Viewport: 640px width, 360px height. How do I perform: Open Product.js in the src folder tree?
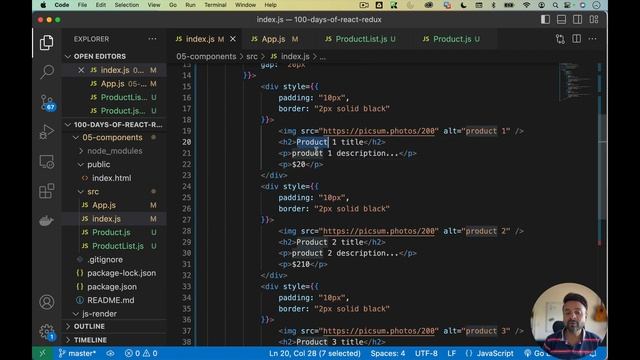tap(111, 232)
